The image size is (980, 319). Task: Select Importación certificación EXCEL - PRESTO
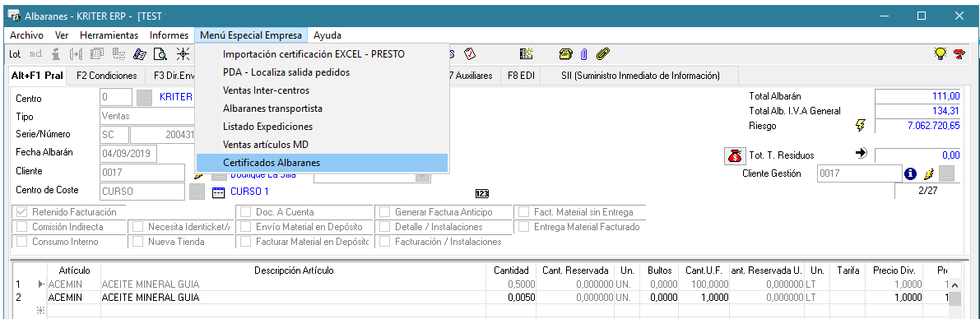[x=322, y=54]
